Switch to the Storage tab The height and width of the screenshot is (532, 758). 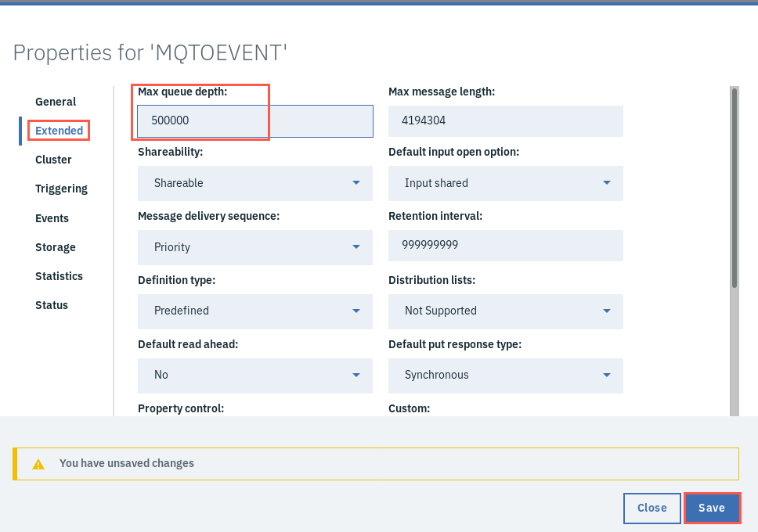[x=55, y=247]
